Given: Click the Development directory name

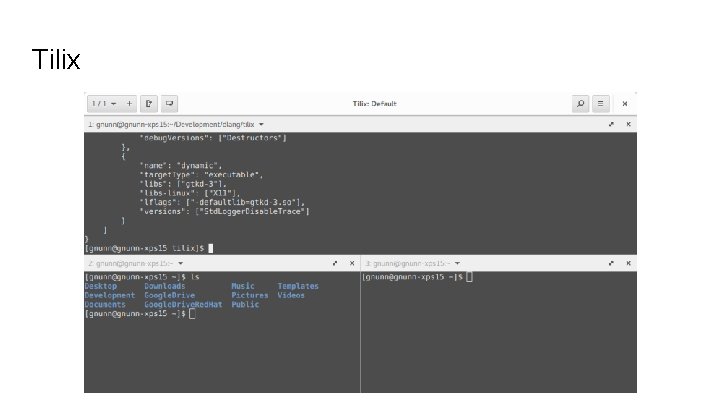Looking at the screenshot, I should tap(110, 295).
